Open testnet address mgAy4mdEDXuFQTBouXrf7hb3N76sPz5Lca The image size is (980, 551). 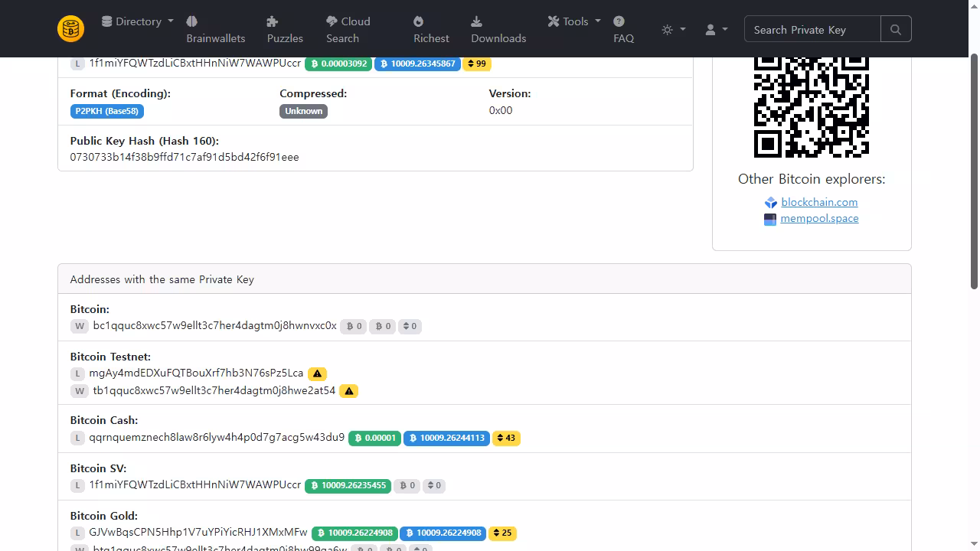[196, 373]
